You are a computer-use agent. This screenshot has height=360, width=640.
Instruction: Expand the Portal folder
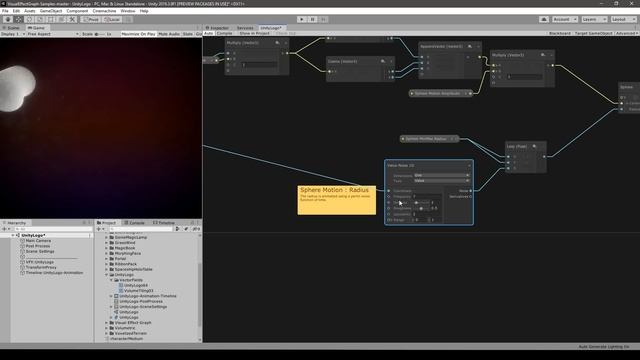pyautogui.click(x=107, y=259)
